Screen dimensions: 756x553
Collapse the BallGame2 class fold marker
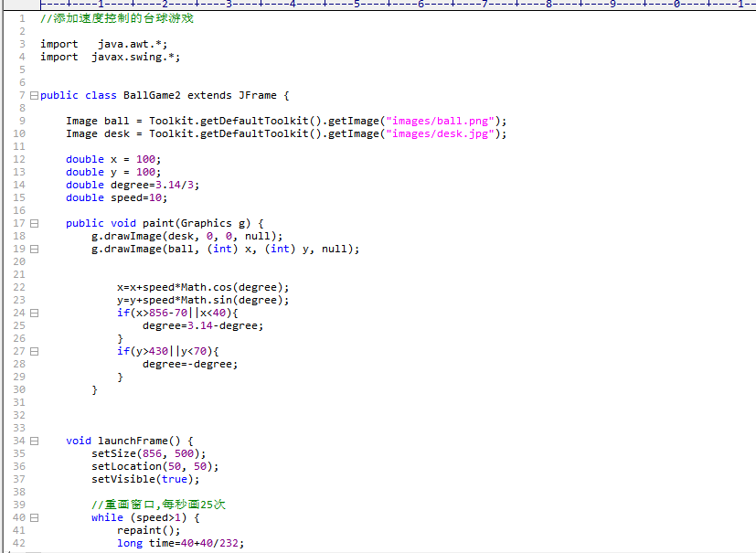pyautogui.click(x=33, y=95)
